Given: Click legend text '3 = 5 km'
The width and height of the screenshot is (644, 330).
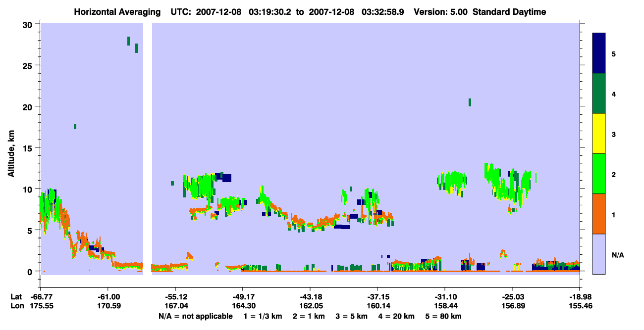Looking at the screenshot, I should pos(352,316).
